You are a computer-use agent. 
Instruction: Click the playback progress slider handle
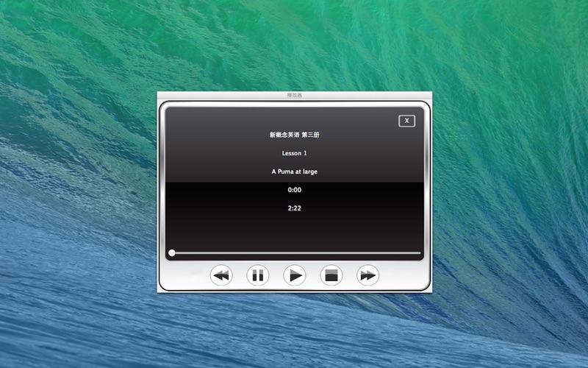pyautogui.click(x=172, y=252)
